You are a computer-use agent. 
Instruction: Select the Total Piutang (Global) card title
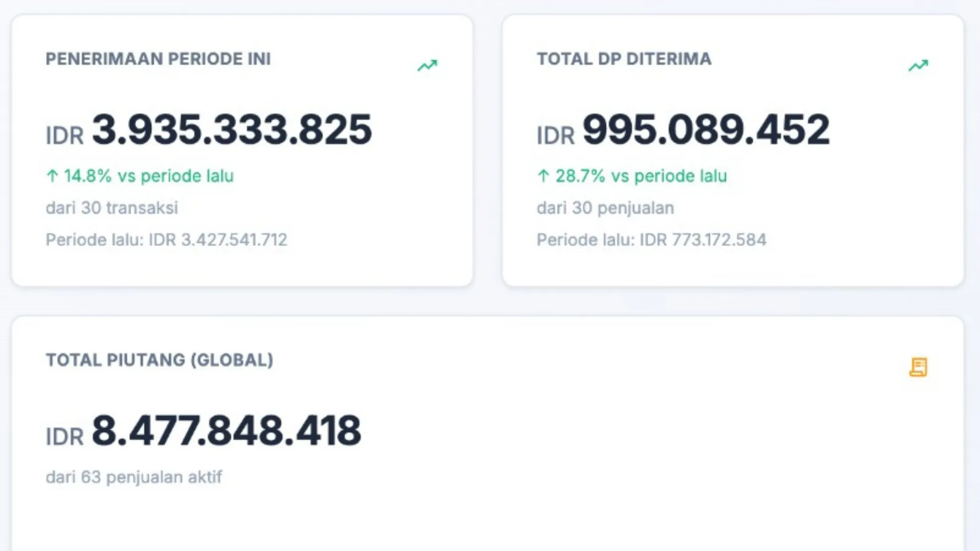(160, 360)
